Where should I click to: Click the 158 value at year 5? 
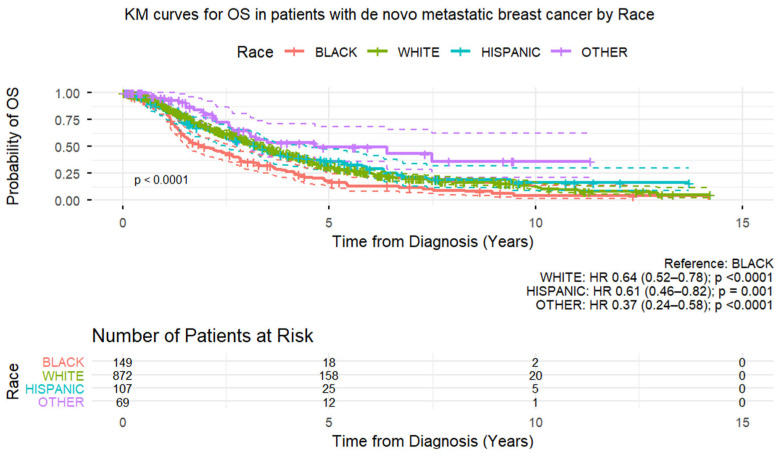pos(329,376)
